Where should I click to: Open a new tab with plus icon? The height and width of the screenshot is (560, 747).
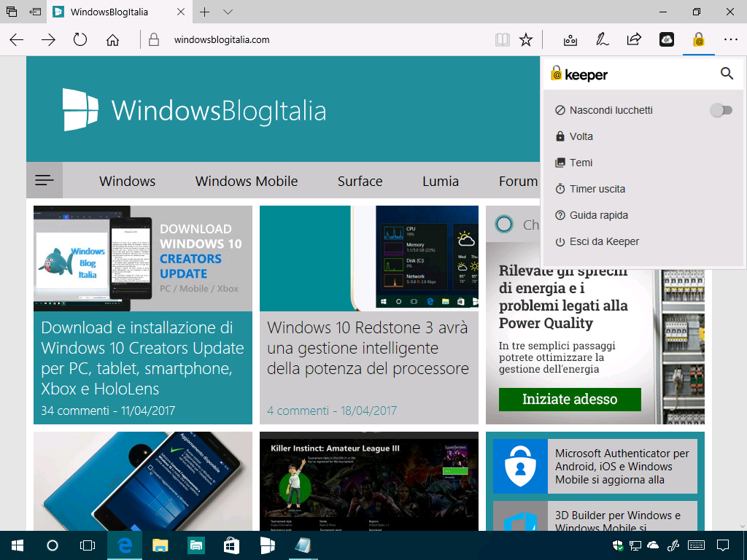[x=204, y=12]
